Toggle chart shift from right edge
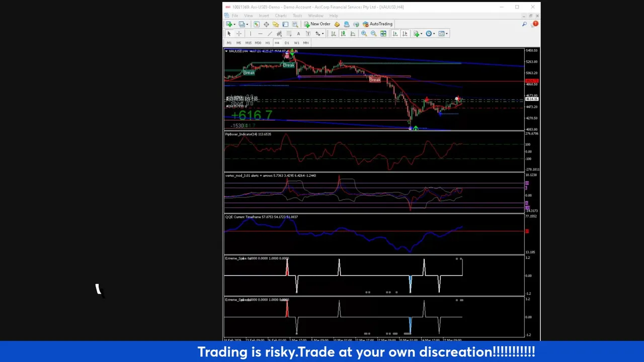 [405, 34]
